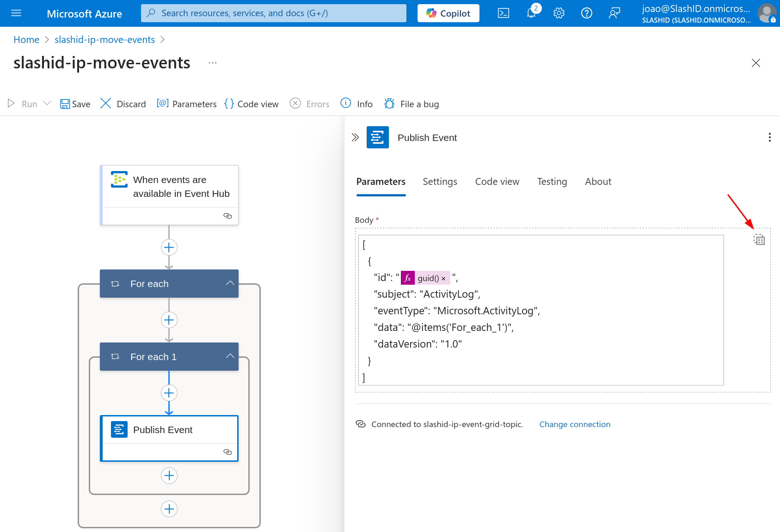Open the Azure Cloud Shell icon

pos(504,13)
